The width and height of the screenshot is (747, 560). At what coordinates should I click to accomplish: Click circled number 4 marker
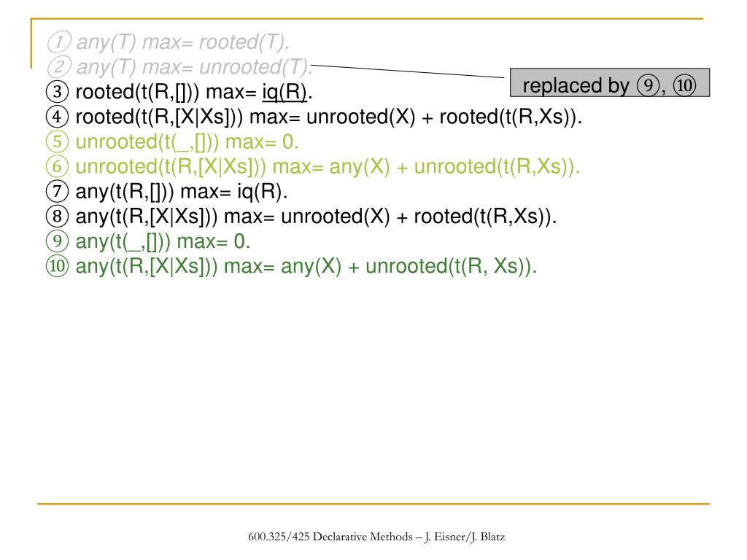[x=57, y=117]
